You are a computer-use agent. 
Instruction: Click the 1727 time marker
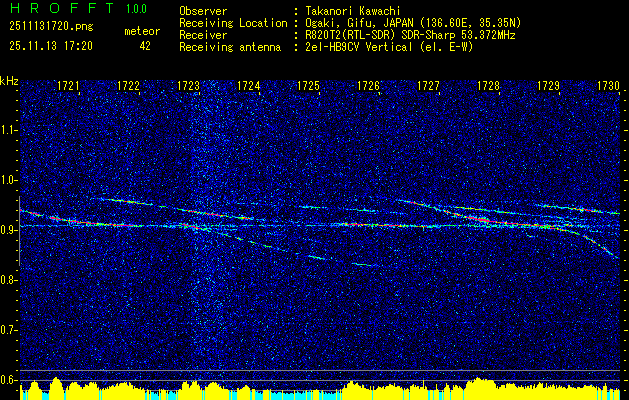[428, 85]
